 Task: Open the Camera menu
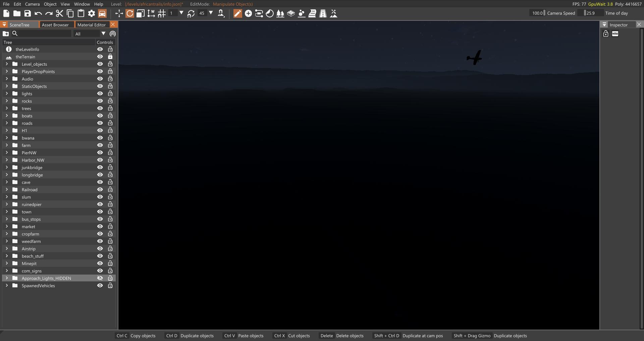[x=32, y=4]
